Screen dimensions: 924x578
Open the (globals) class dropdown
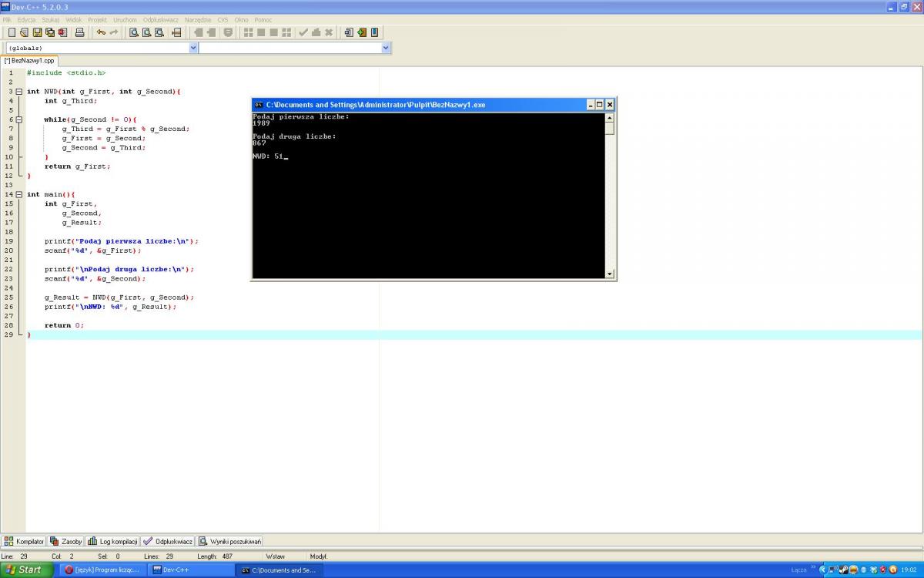[x=193, y=48]
